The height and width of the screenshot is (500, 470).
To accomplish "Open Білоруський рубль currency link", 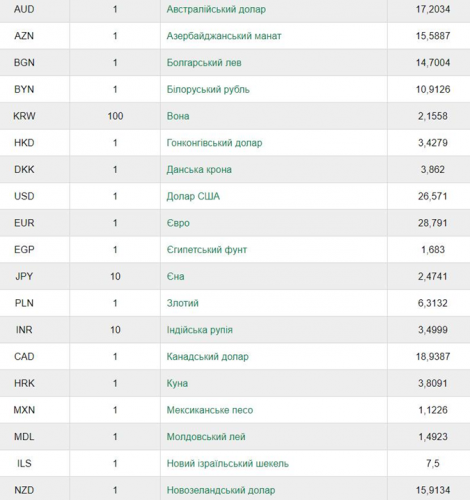I will (208, 89).
